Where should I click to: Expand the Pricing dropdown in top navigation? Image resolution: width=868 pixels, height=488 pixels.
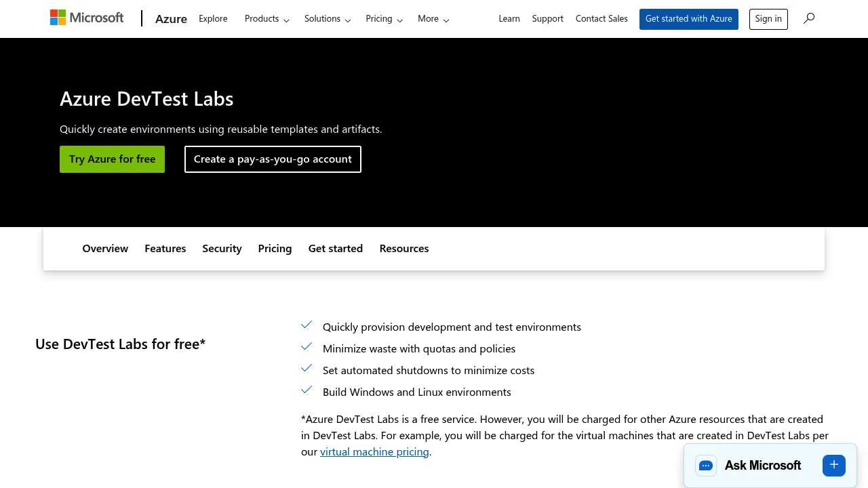coord(384,19)
